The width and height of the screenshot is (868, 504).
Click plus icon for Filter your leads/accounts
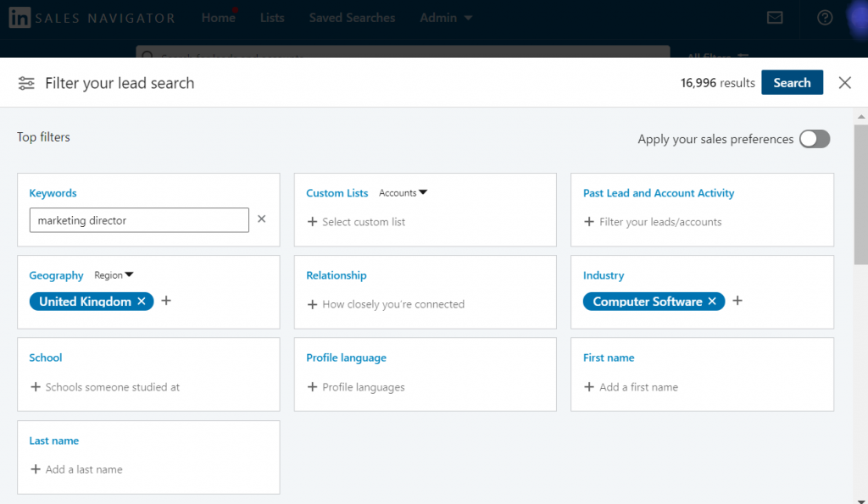589,221
